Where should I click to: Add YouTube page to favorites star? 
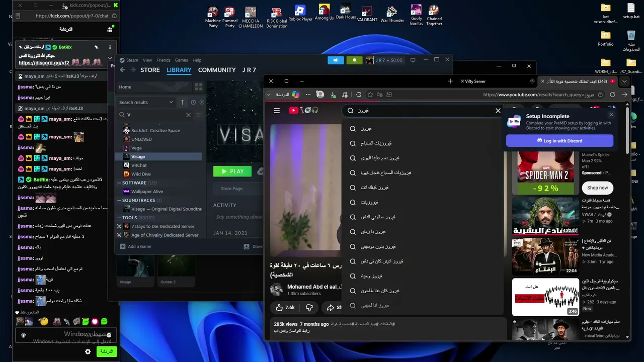tap(370, 95)
